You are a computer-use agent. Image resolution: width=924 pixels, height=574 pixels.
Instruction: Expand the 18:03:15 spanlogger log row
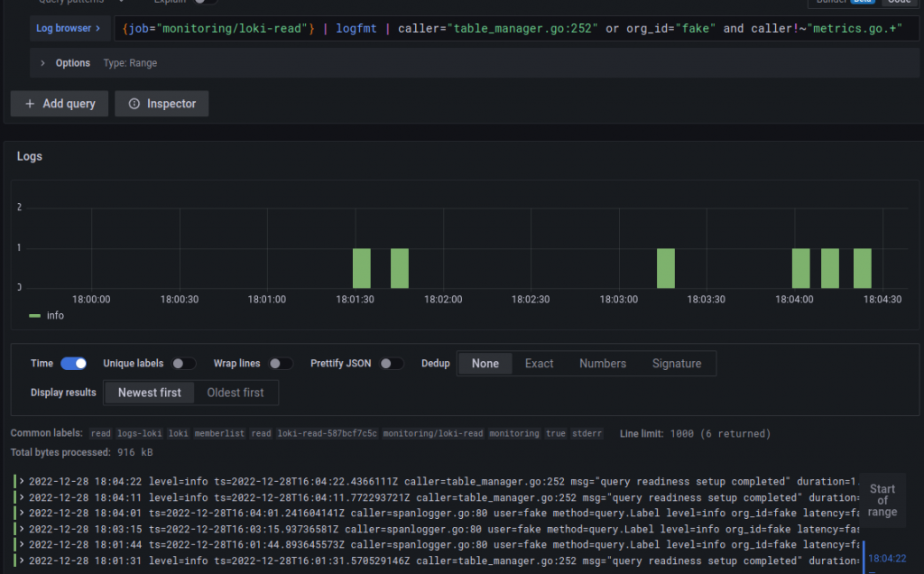tap(22, 528)
